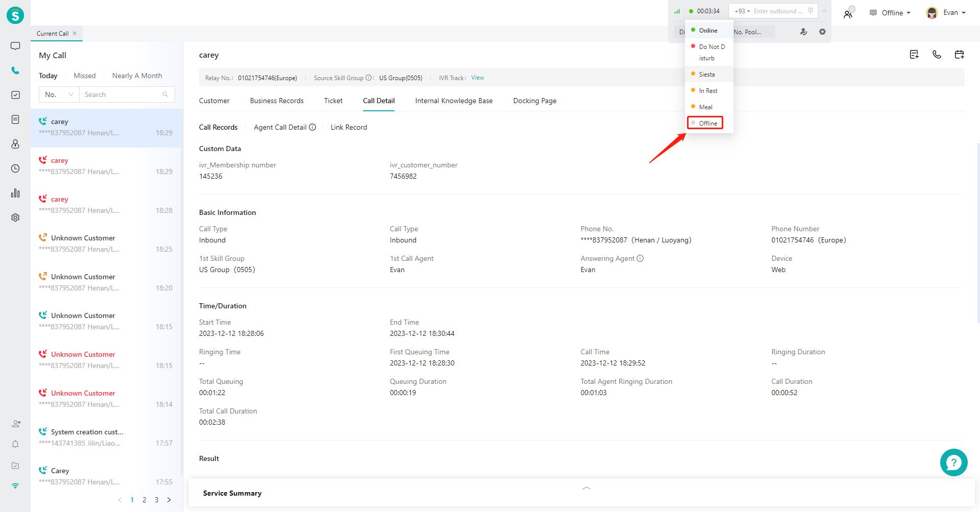Switch to the Business Records tab

pos(277,101)
